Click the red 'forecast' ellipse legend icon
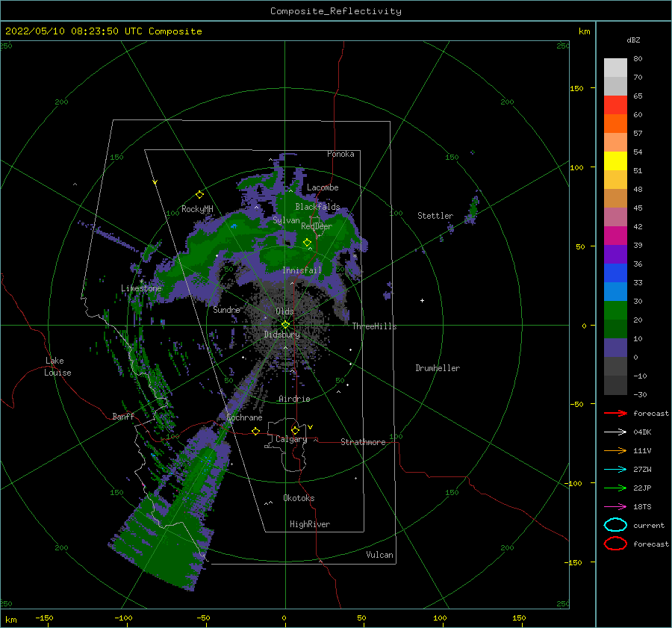The height and width of the screenshot is (628, 672). pyautogui.click(x=615, y=544)
